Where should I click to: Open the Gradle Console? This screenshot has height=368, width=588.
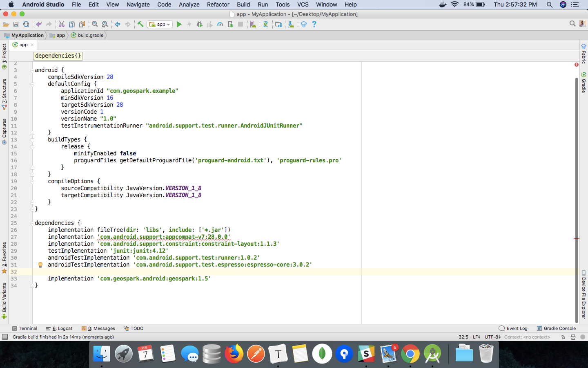pos(556,328)
